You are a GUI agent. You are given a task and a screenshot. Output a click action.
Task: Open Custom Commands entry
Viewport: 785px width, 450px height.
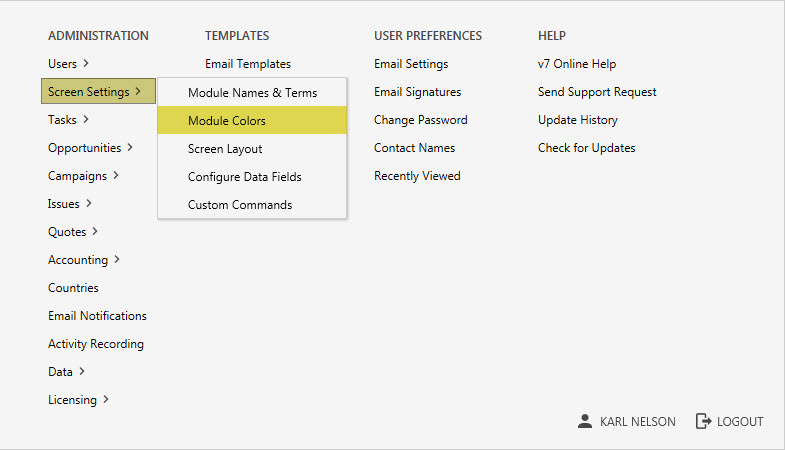(x=240, y=205)
